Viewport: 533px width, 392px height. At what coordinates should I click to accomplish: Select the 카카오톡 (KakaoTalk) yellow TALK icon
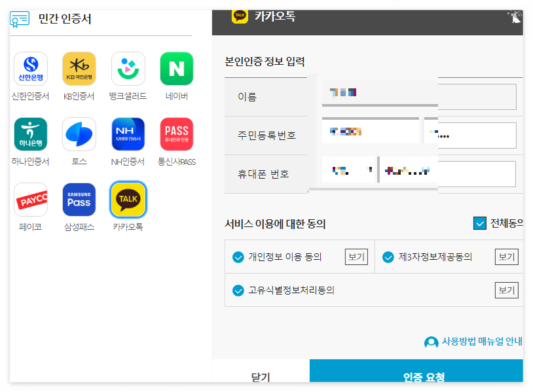(x=128, y=200)
